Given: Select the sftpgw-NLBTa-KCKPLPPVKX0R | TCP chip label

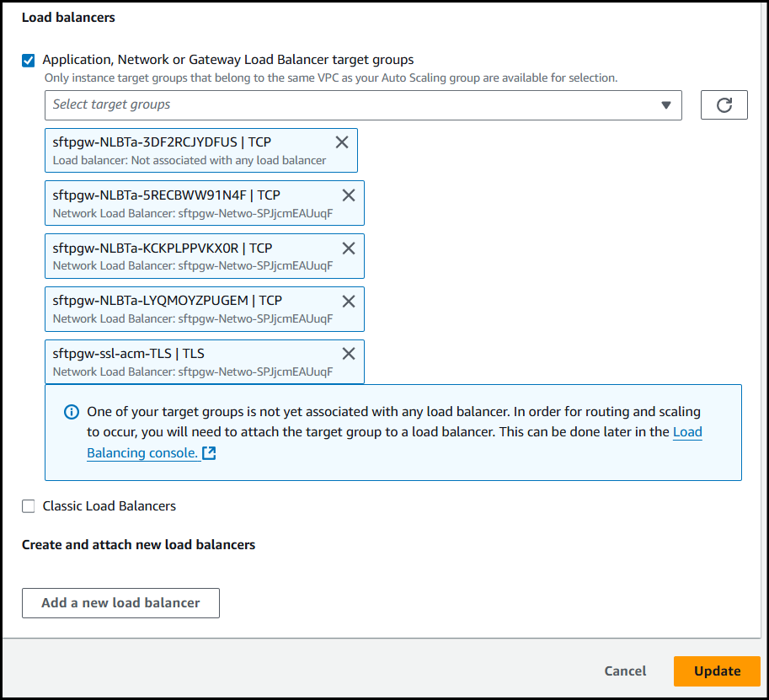Looking at the screenshot, I should point(162,248).
